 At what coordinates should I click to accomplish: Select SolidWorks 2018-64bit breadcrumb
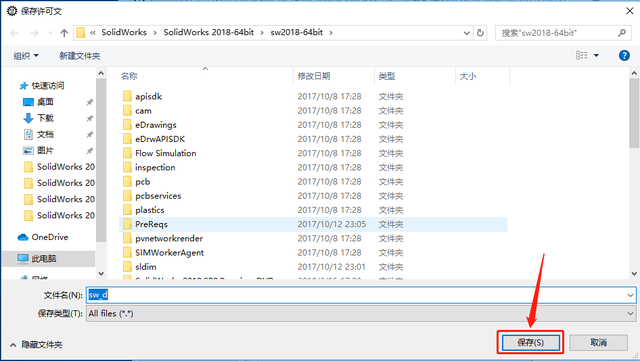coord(209,32)
